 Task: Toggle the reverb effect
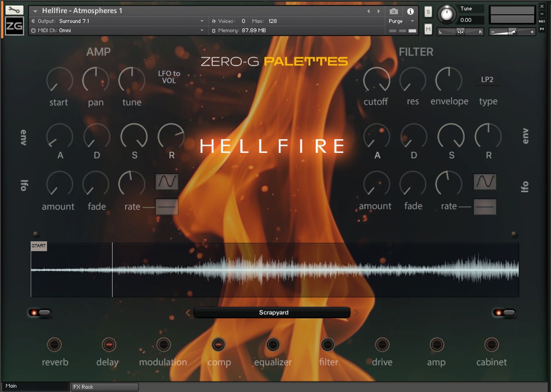[54, 345]
